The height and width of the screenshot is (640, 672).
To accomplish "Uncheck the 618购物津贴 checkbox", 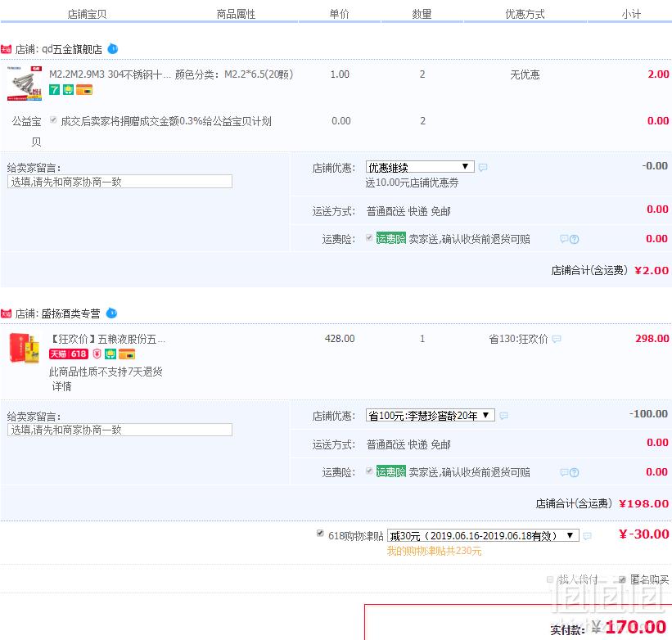I will 320,534.
